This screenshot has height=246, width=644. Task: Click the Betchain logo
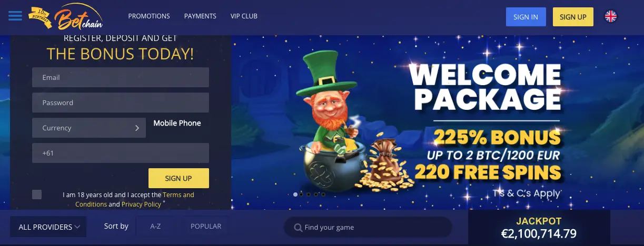point(65,17)
